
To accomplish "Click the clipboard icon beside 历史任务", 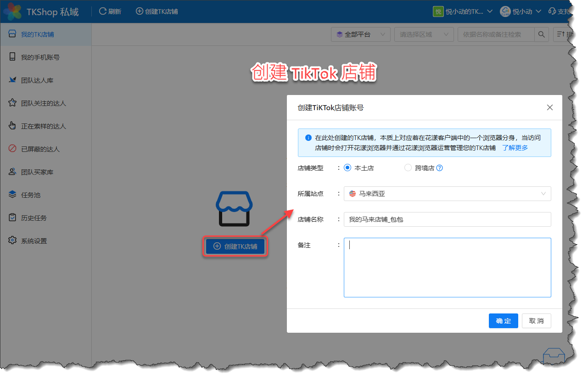I will coord(12,218).
